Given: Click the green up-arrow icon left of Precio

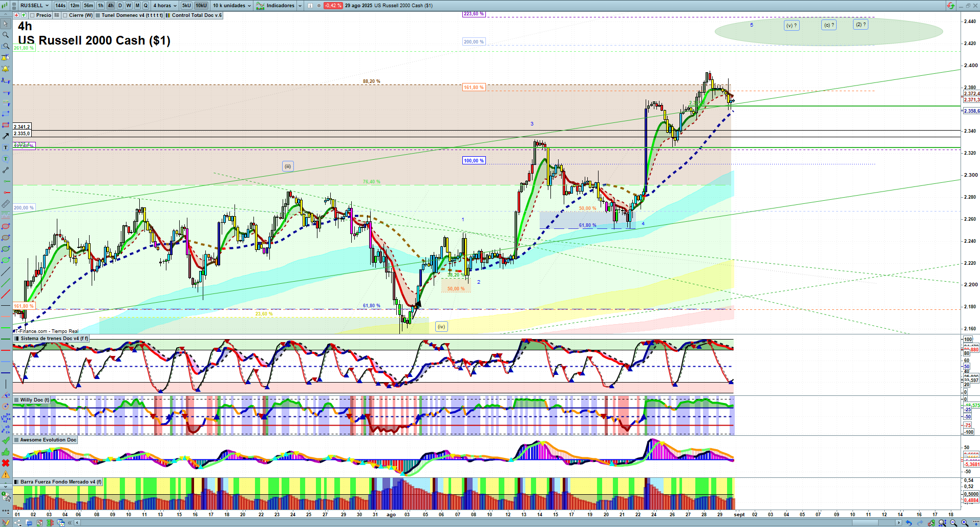Looking at the screenshot, I should pyautogui.click(x=24, y=15).
